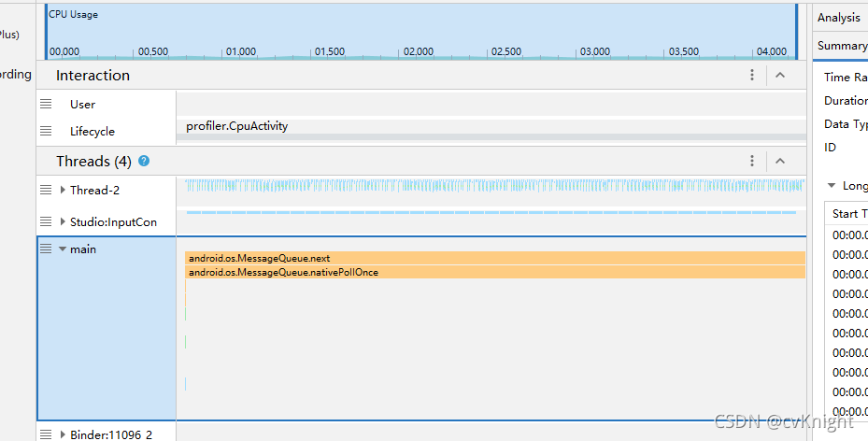
Task: Grab the Thread-2 row reorder handle
Action: pos(46,190)
